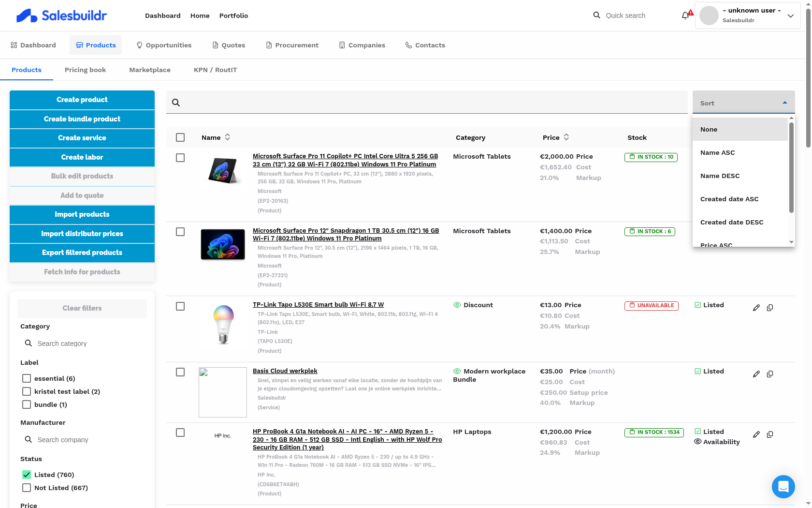The width and height of the screenshot is (812, 508).
Task: Open the Microsoft Surface Pro 11 thumbnail
Action: pos(223,170)
